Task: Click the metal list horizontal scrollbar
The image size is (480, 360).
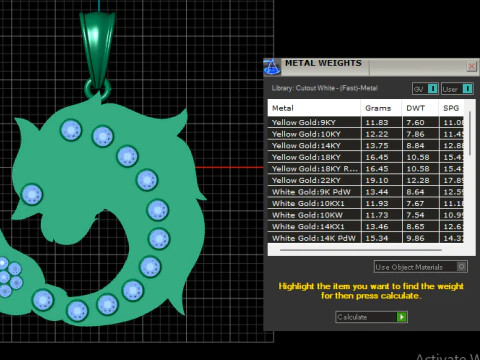Action: [361, 250]
